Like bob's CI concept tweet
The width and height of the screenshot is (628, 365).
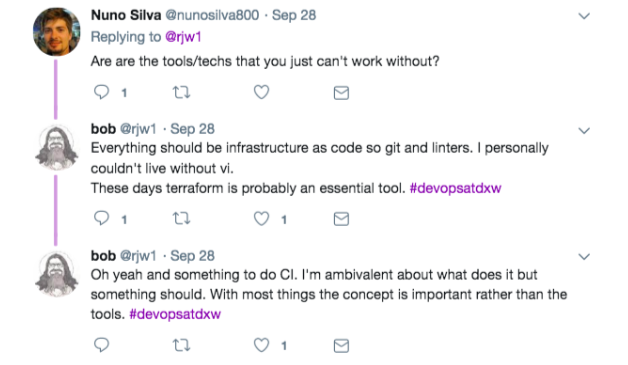click(261, 345)
